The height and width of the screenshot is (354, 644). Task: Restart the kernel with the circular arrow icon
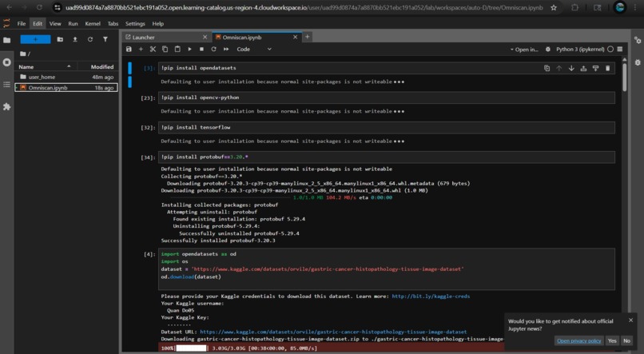pyautogui.click(x=213, y=49)
